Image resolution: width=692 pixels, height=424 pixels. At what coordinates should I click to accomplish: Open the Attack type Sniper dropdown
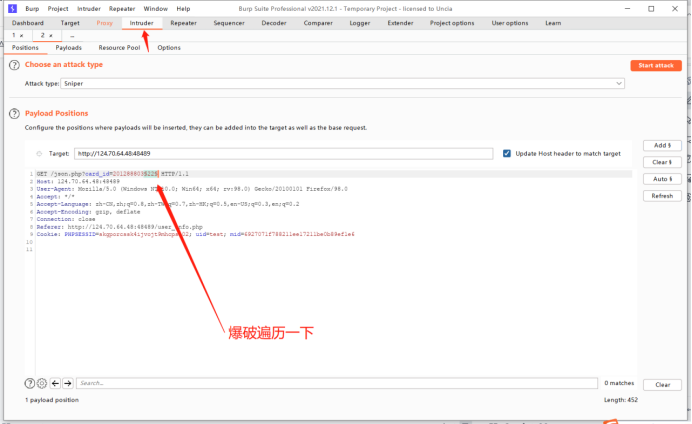coord(342,83)
